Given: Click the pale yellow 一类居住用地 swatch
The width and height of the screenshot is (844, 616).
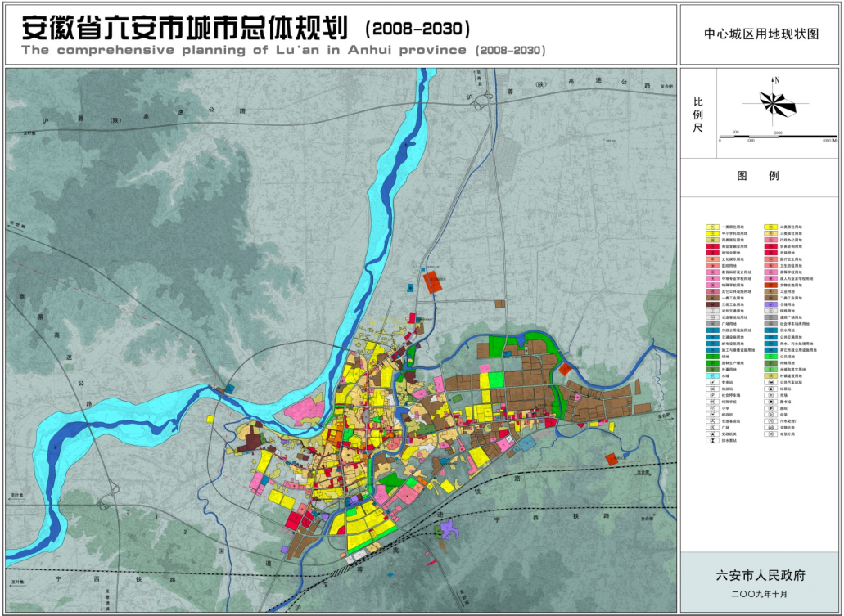Looking at the screenshot, I should tap(713, 227).
